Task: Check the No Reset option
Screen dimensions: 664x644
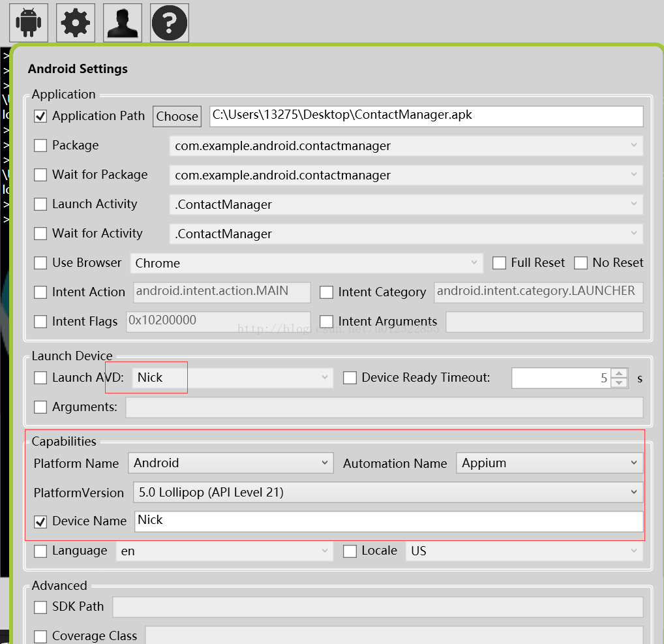Action: [581, 263]
